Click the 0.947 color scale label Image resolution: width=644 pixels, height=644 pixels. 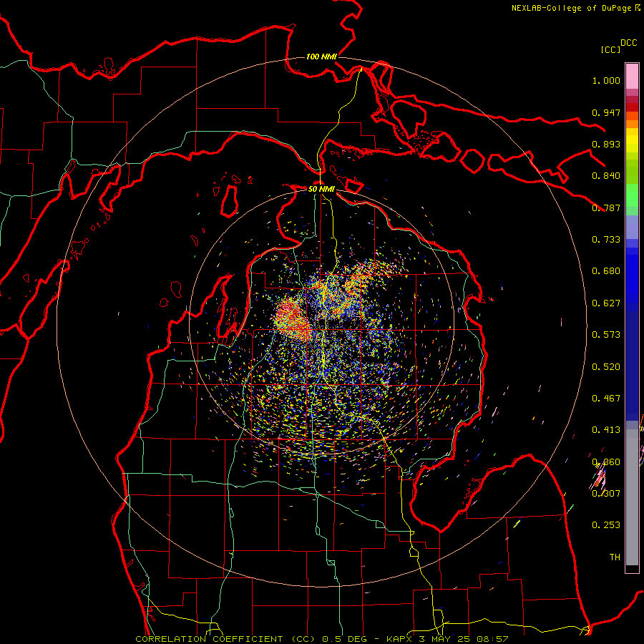(606, 112)
